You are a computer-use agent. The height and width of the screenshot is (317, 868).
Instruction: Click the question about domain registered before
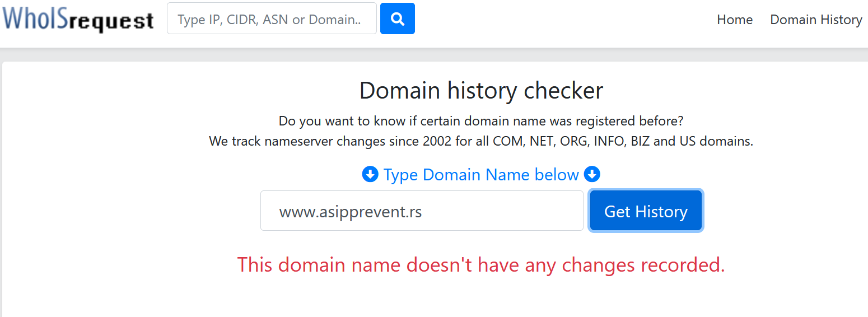(481, 121)
